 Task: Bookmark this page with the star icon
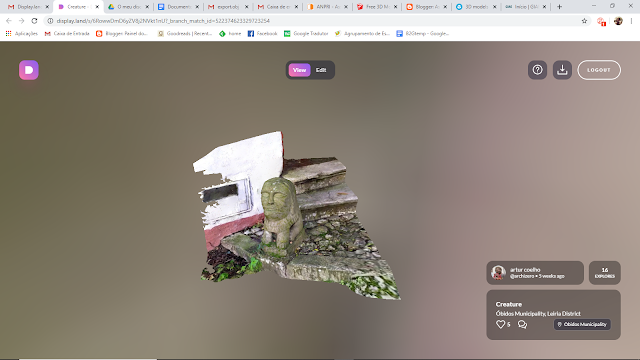coord(584,21)
